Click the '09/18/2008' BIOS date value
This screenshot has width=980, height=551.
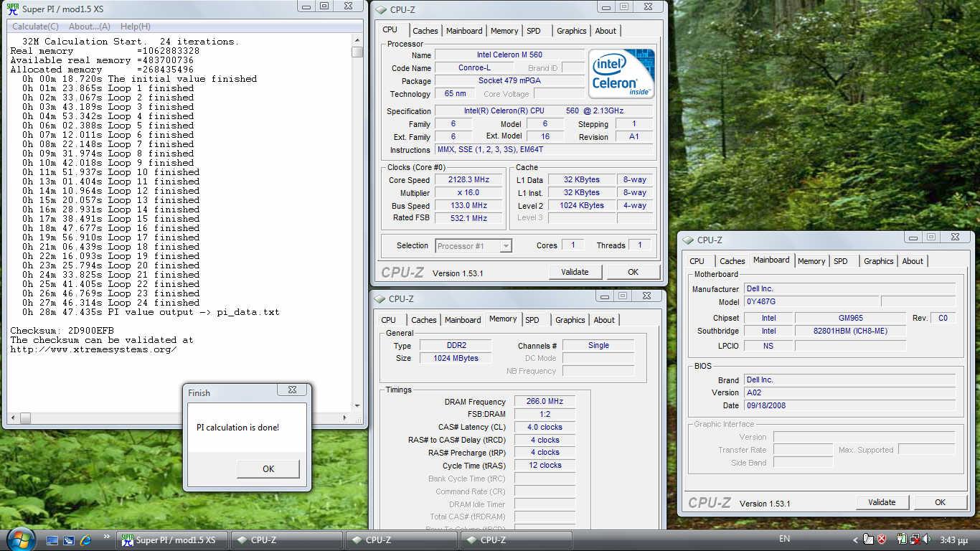[849, 405]
